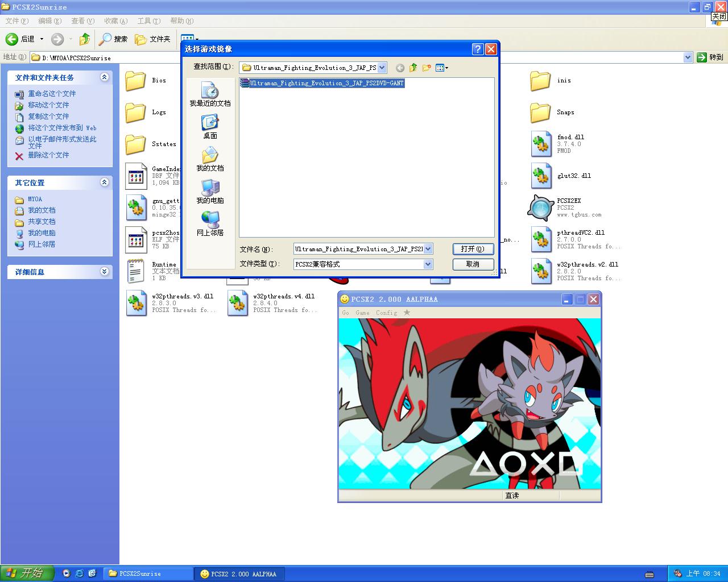Screen dimensions: 728x582
Task: Expand the file type (文件类型) dropdown
Action: coord(428,264)
